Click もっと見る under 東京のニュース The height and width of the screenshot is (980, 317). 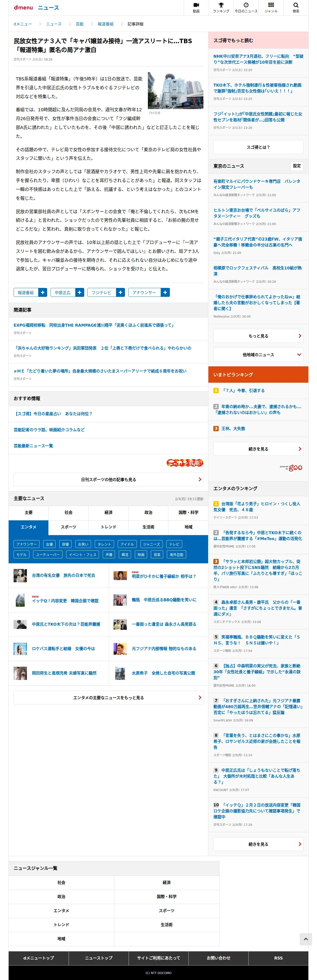[x=258, y=336]
